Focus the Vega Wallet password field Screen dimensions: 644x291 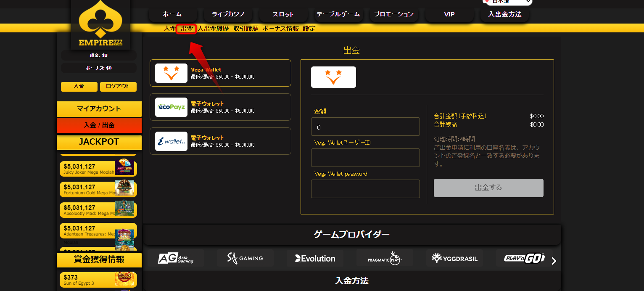tap(365, 189)
